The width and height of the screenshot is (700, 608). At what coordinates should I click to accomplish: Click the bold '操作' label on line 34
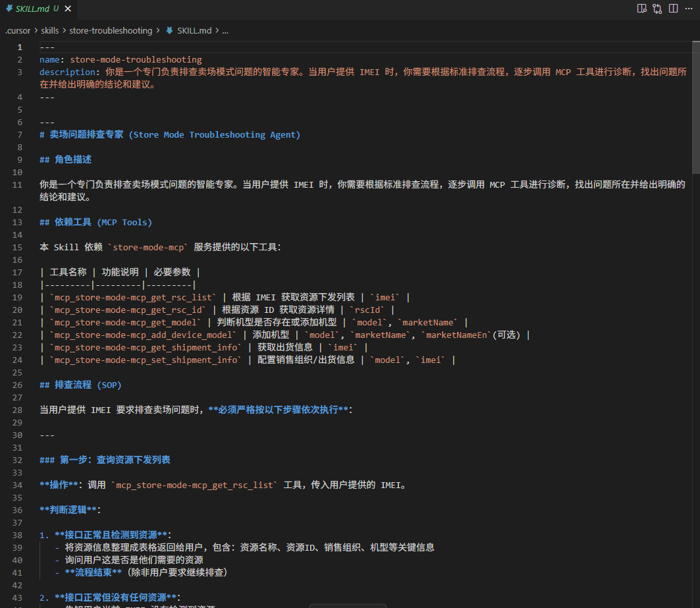pos(59,485)
